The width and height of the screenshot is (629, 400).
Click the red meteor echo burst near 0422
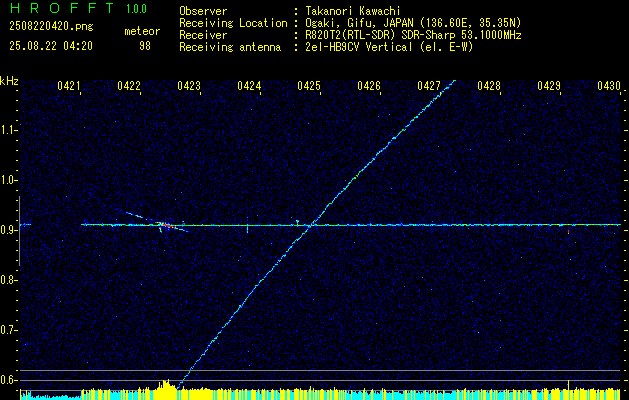click(x=168, y=225)
